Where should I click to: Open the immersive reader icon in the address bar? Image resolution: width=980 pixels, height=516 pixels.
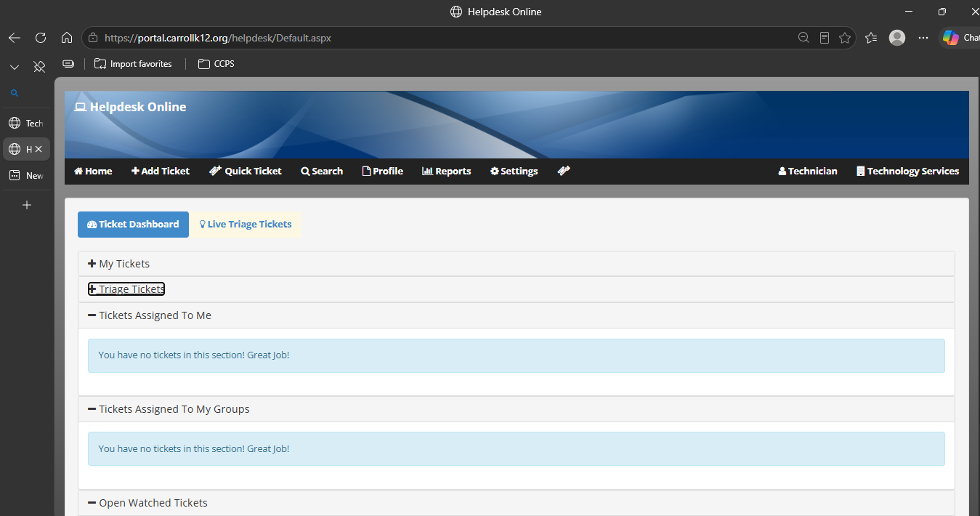pos(824,38)
